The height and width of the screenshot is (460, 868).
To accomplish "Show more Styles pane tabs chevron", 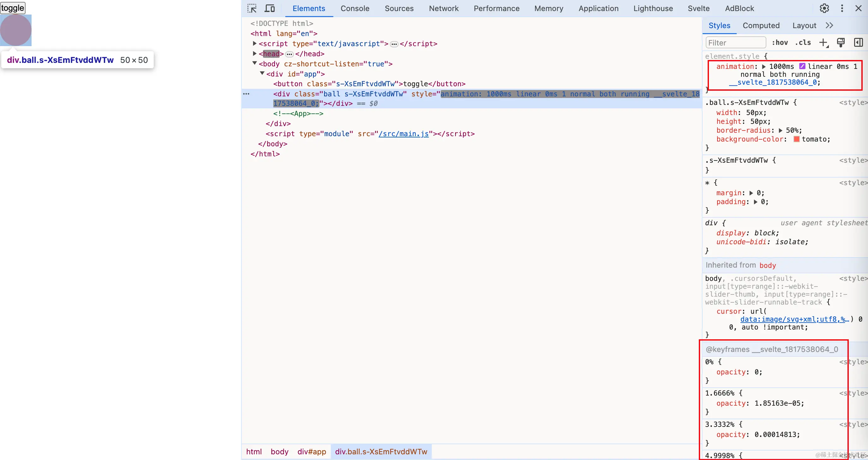I will tap(829, 26).
